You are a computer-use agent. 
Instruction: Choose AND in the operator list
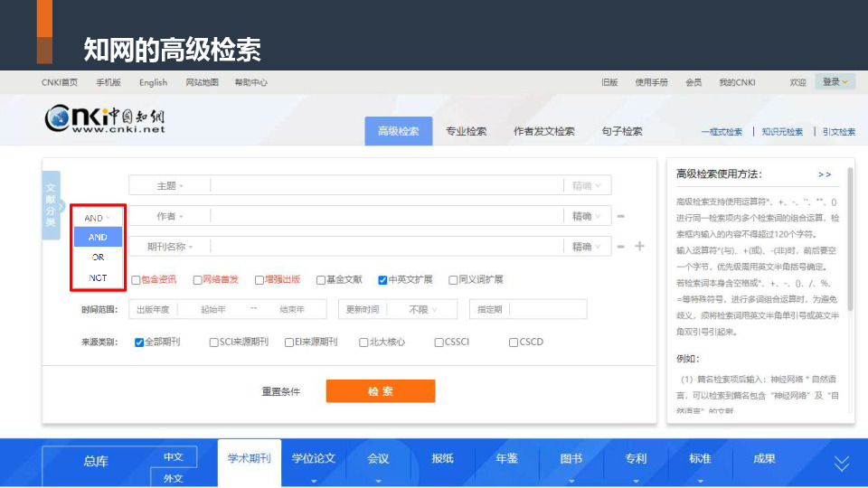[x=98, y=237]
